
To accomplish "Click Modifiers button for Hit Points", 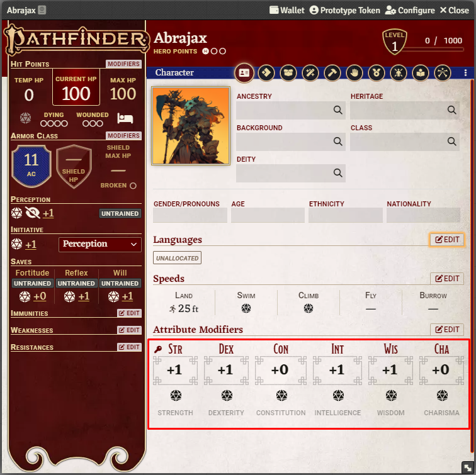I will [123, 64].
